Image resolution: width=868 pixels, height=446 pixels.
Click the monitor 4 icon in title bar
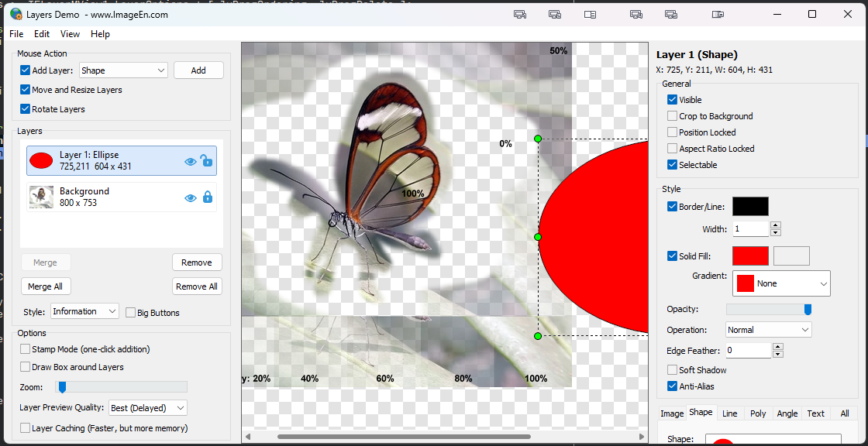coord(636,15)
